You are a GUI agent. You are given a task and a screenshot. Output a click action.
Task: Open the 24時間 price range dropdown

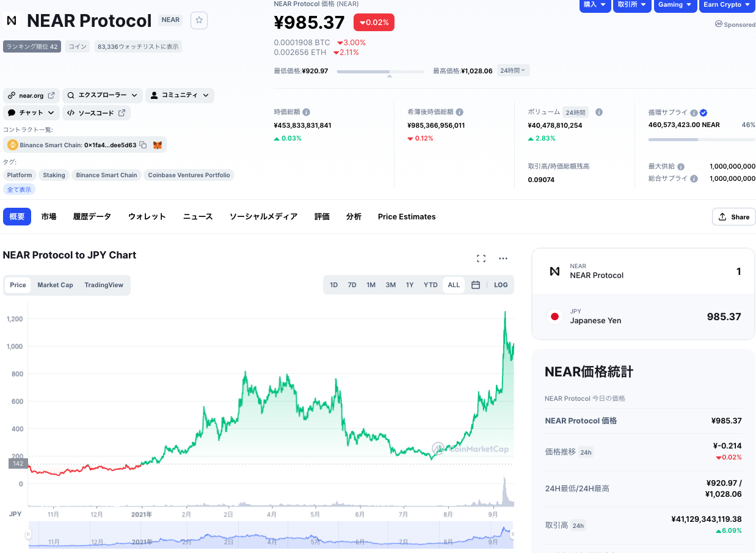point(513,70)
